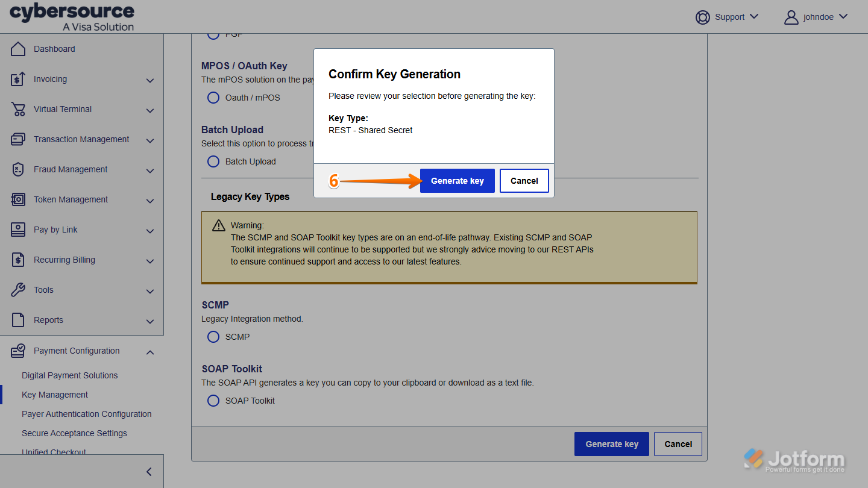Expand the Fraud Management chevron
Viewport: 868px width, 488px height.
pyautogui.click(x=150, y=171)
